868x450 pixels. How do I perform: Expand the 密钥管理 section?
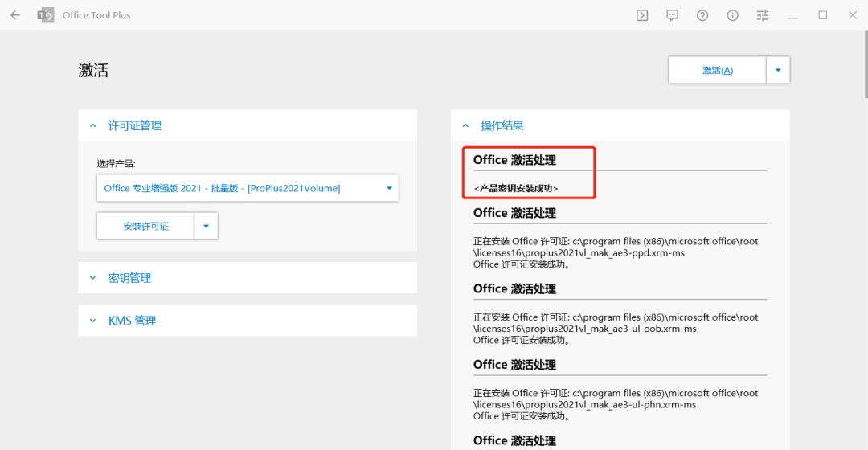click(248, 278)
